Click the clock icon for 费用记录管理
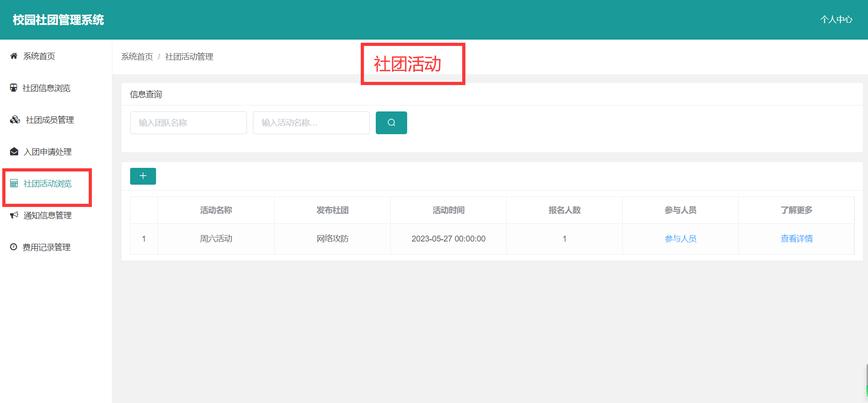This screenshot has height=403, width=868. pyautogui.click(x=14, y=247)
